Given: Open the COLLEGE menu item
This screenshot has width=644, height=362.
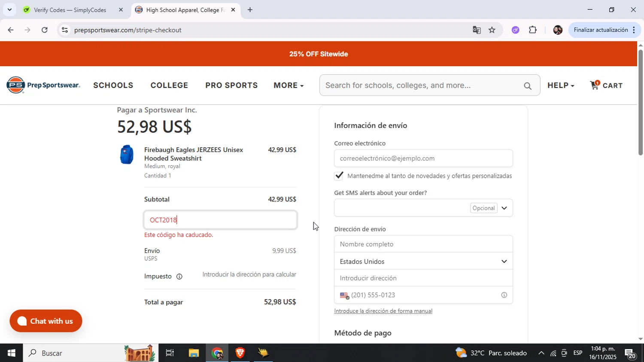Looking at the screenshot, I should pyautogui.click(x=169, y=85).
